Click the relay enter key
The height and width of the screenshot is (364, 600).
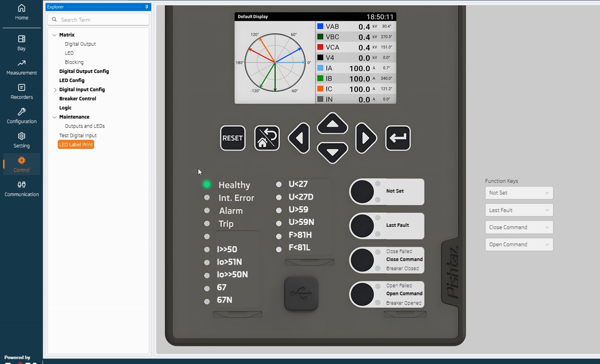click(x=398, y=138)
